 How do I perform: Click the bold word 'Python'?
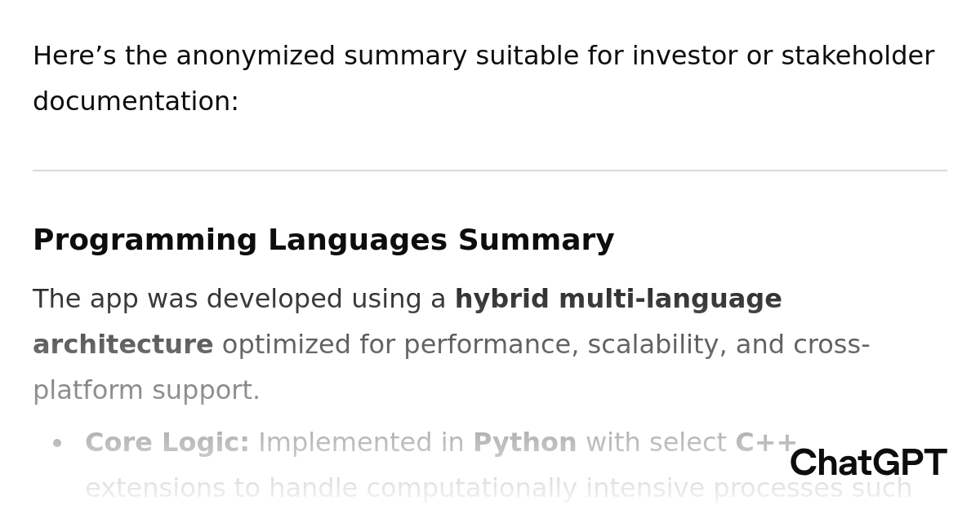click(524, 443)
